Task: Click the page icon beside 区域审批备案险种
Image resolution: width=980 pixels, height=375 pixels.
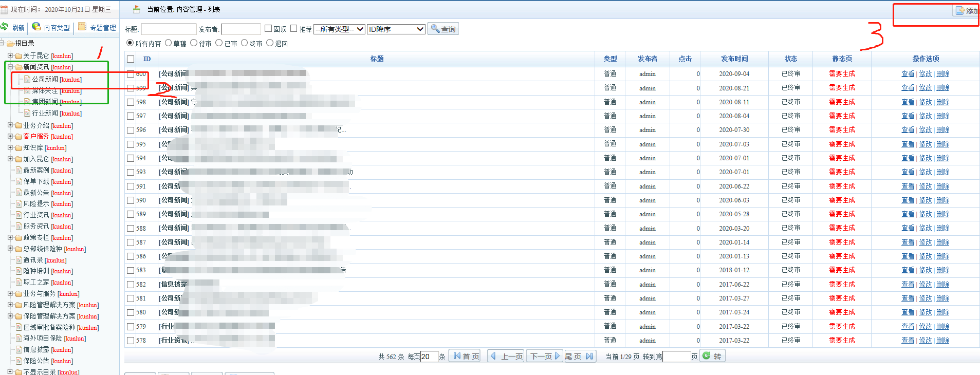Action: 19,327
